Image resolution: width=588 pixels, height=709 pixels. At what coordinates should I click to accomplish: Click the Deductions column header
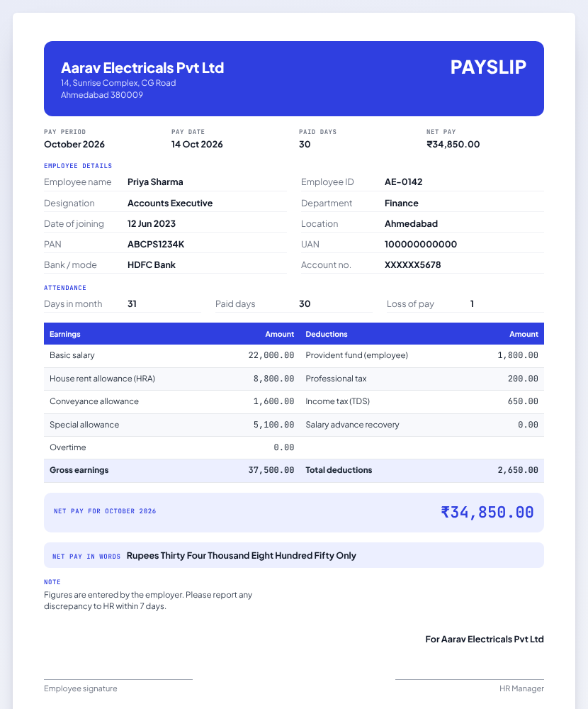[x=327, y=334]
